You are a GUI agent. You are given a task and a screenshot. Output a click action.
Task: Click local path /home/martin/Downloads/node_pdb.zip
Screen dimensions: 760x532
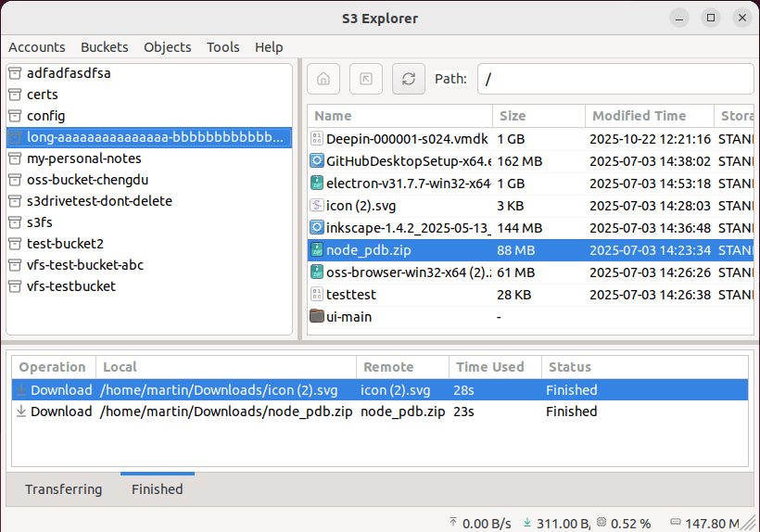pos(226,412)
